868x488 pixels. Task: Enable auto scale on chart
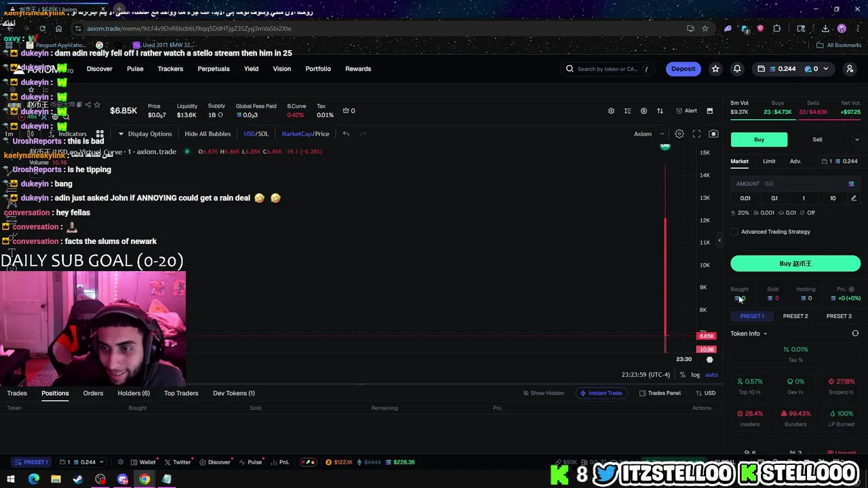coord(711,375)
